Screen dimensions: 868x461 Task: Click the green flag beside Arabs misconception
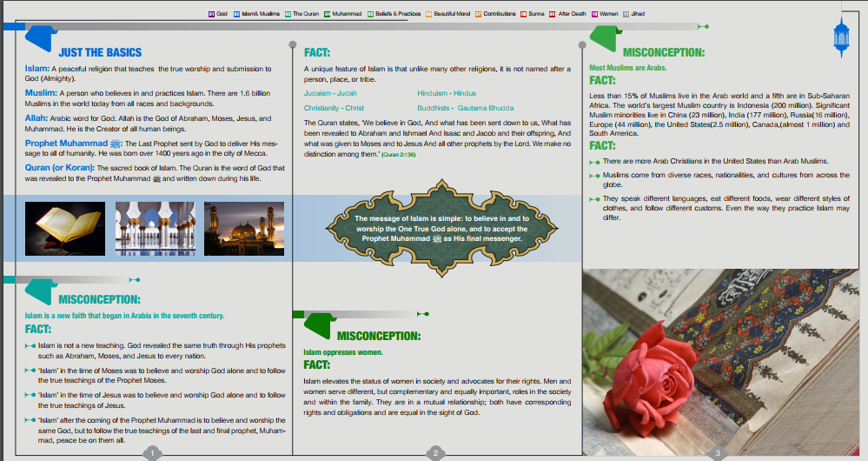point(606,39)
